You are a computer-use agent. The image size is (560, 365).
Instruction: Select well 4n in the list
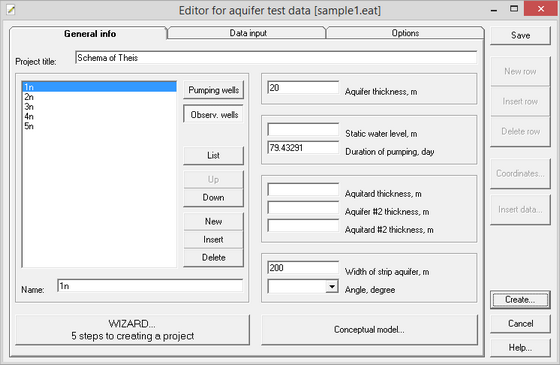pos(99,116)
